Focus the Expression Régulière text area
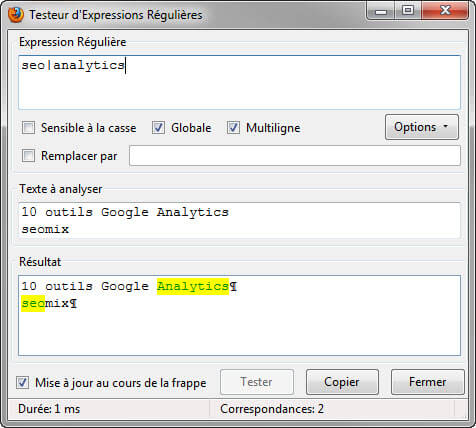 (x=239, y=82)
